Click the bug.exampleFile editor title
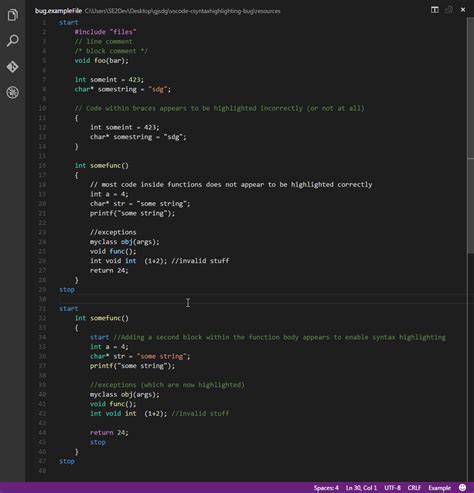This screenshot has width=474, height=493. (x=58, y=11)
